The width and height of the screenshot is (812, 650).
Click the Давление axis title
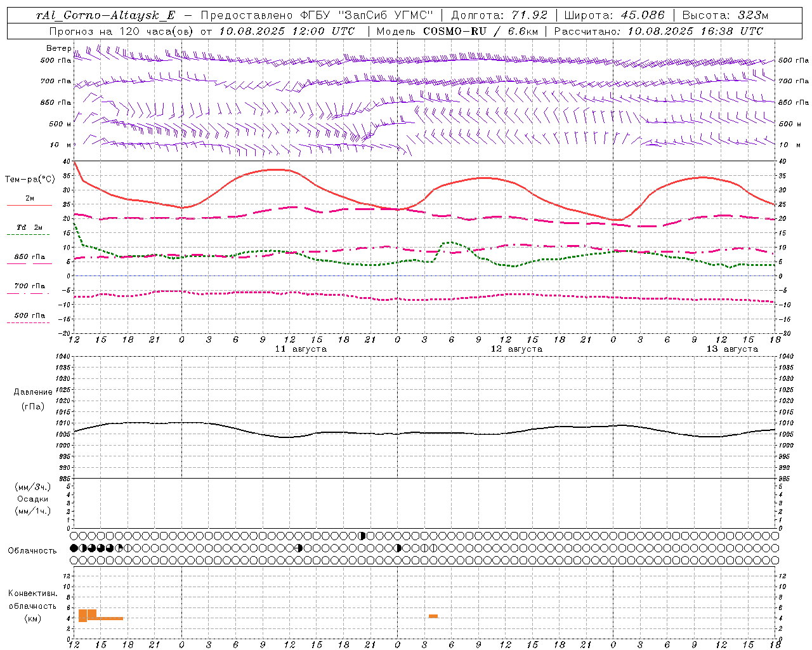(x=33, y=392)
